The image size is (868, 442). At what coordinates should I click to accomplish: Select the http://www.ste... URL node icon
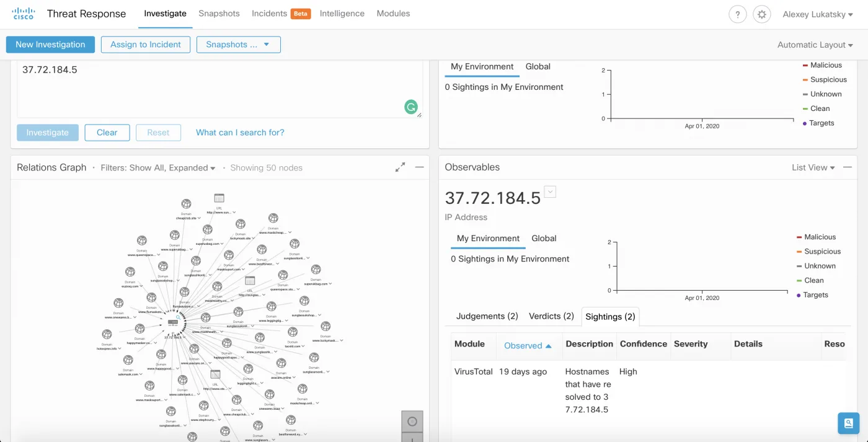[x=215, y=374]
